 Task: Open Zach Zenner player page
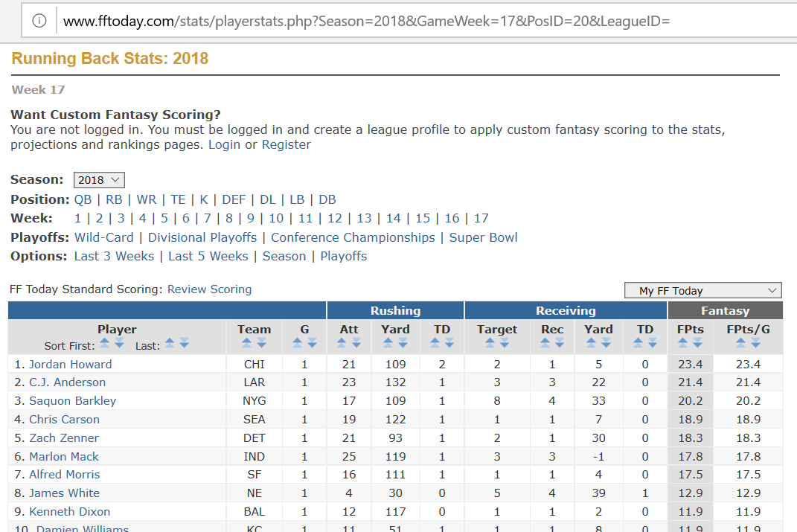pos(63,438)
